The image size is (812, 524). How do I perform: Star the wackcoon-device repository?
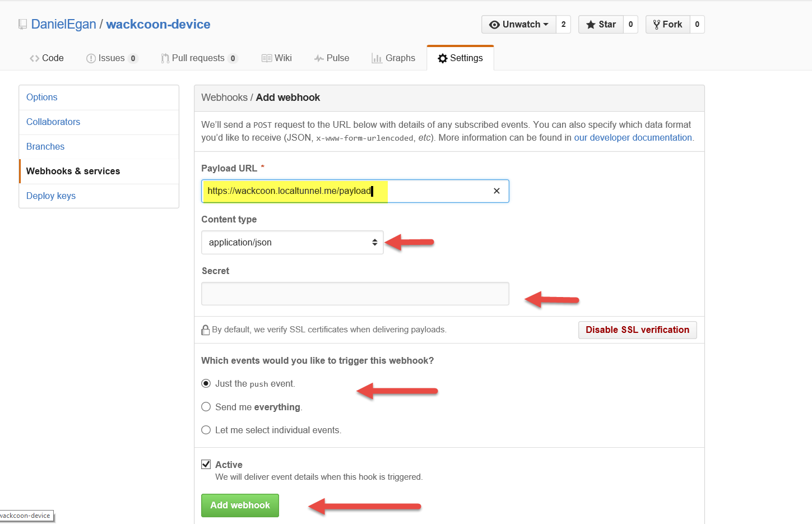click(601, 25)
